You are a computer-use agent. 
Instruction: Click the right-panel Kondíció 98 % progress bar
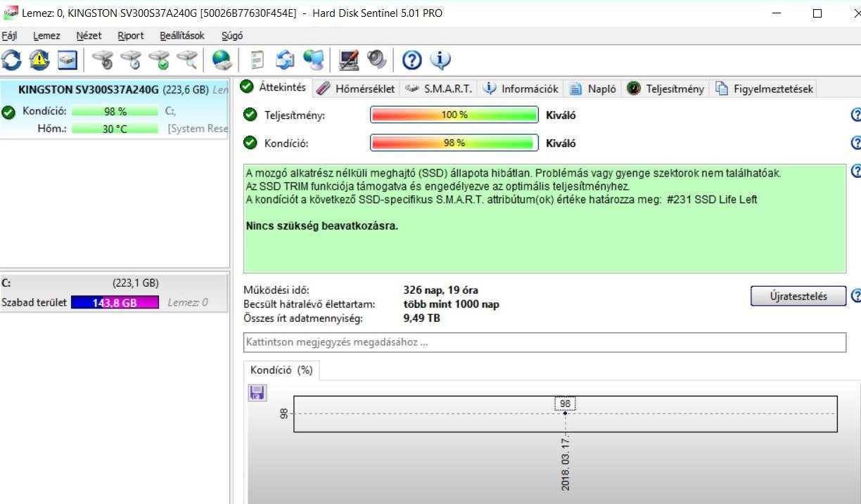[454, 143]
